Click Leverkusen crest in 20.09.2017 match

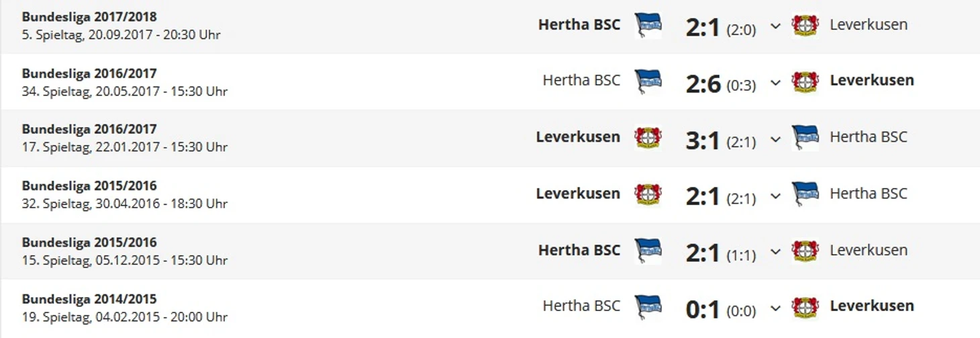[x=805, y=26]
